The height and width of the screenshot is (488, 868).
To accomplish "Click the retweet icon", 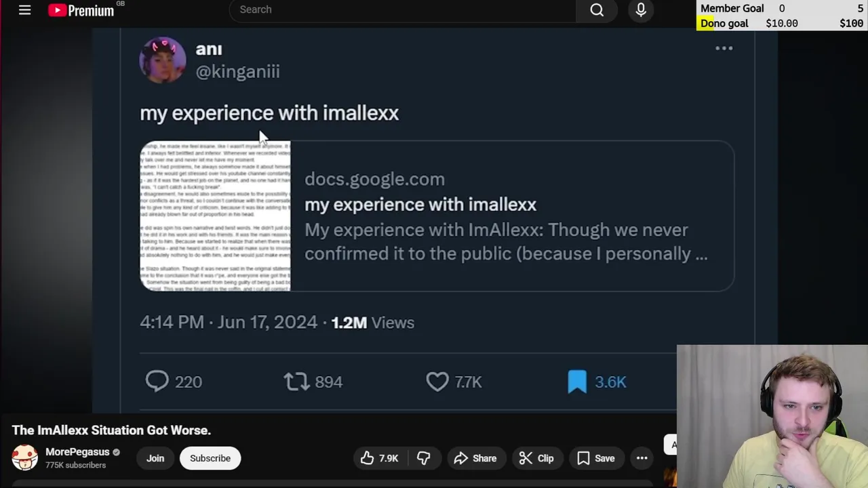I will (x=296, y=382).
